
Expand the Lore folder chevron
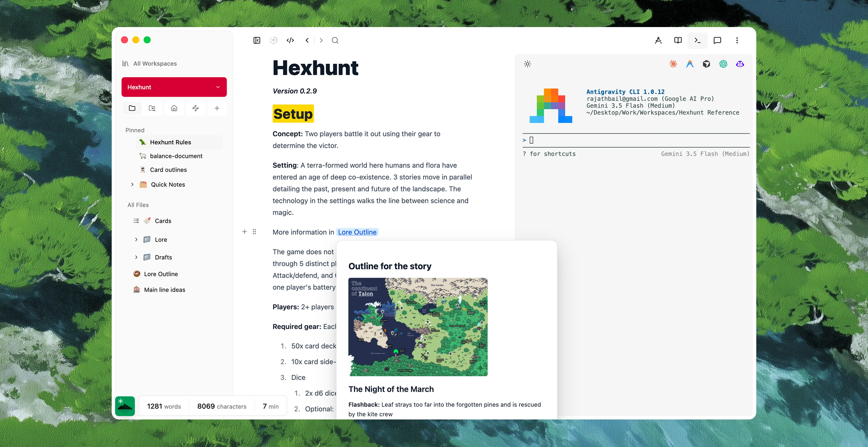point(136,239)
